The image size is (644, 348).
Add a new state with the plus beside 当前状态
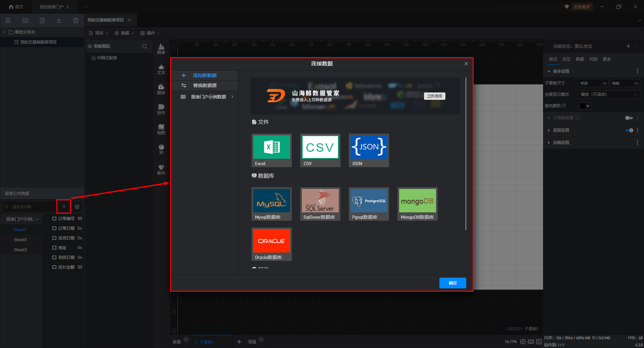(x=628, y=46)
